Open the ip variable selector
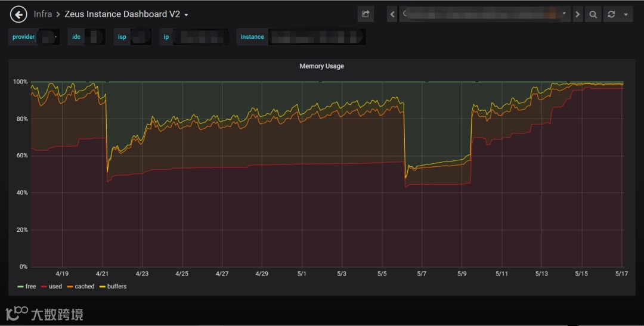The height and width of the screenshot is (326, 644). (200, 37)
